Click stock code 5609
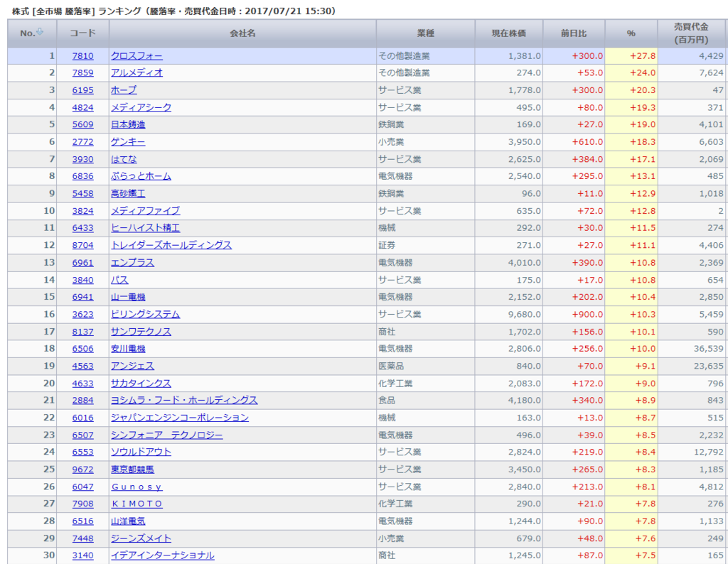The width and height of the screenshot is (728, 564). tap(82, 124)
